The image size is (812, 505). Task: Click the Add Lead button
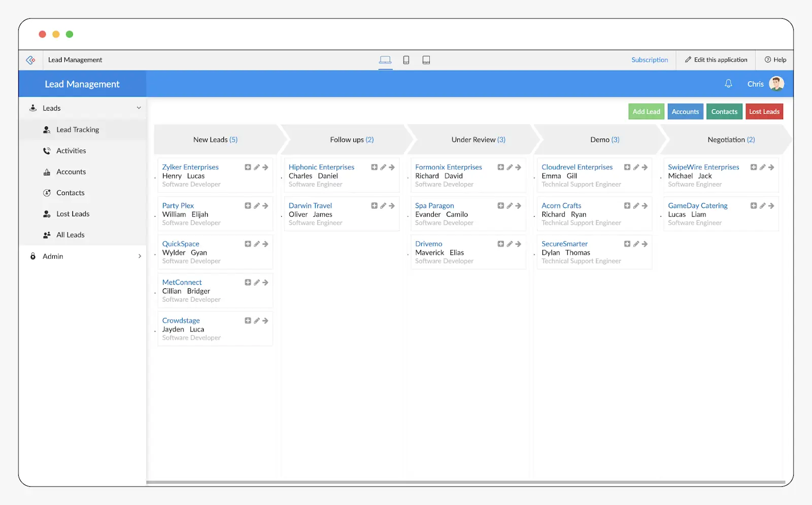click(646, 111)
